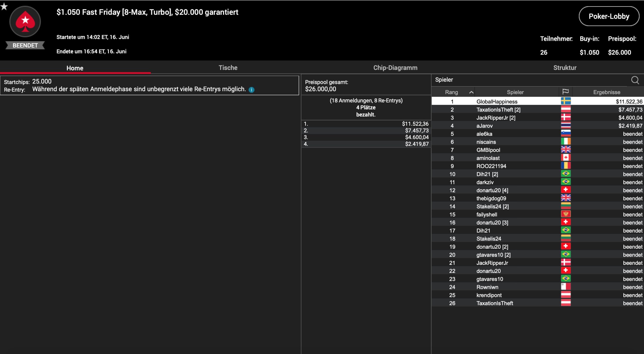The width and height of the screenshot is (644, 354).
Task: Click GlobalHappiness's Sweden flag
Action: tap(566, 101)
